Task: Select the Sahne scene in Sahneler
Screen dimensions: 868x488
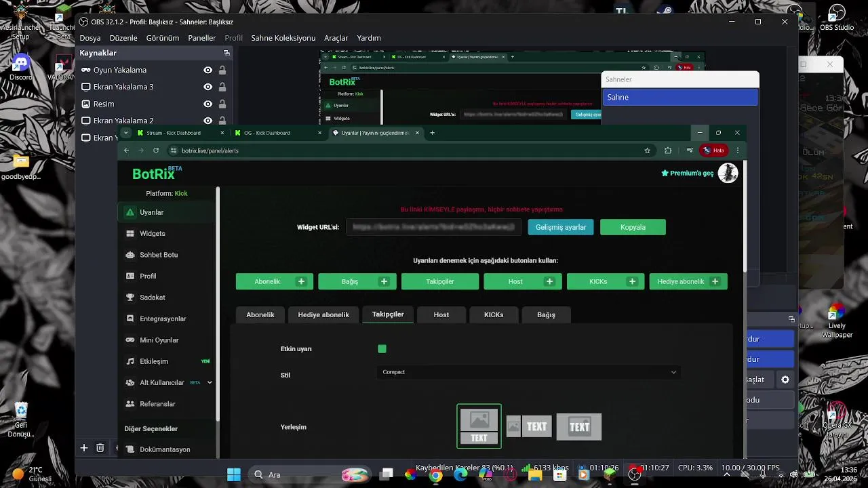Action: (680, 97)
